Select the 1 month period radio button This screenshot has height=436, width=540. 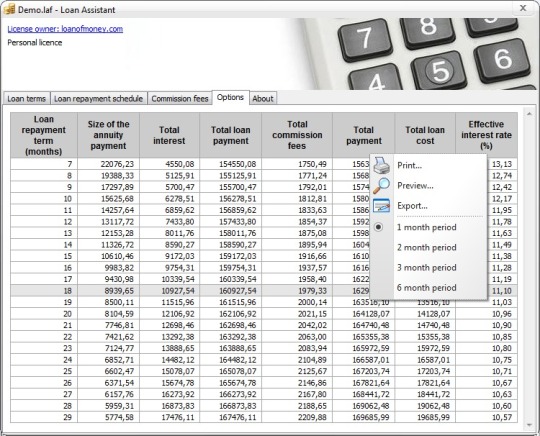378,227
